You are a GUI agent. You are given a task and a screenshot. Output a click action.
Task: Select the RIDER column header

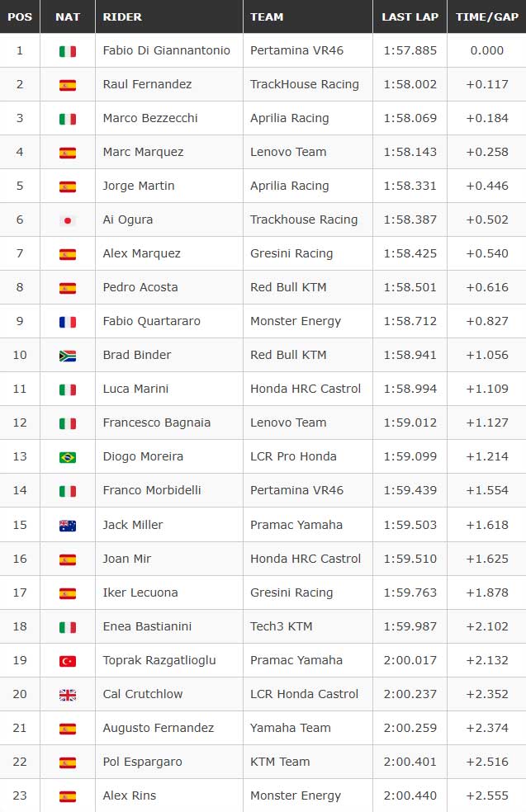pos(122,17)
